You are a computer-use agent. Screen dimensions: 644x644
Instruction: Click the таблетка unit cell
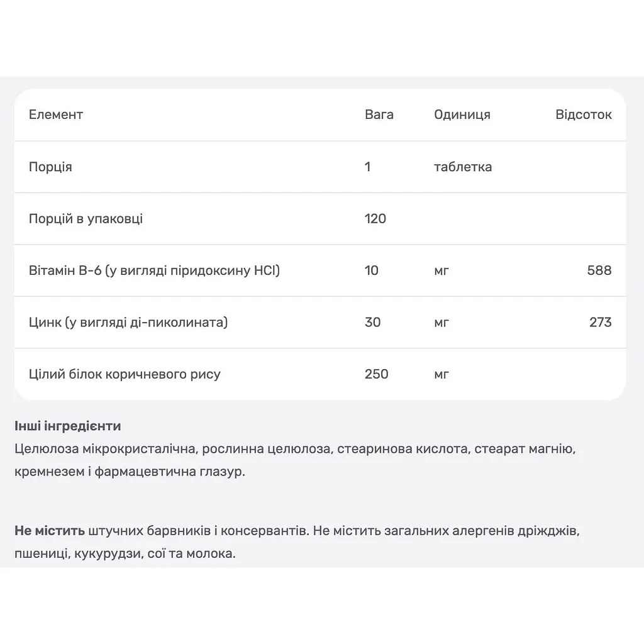click(463, 167)
